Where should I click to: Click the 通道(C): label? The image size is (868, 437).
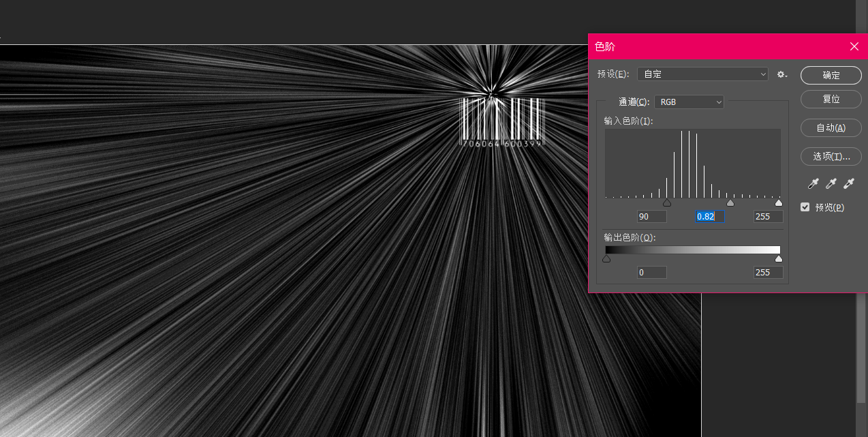[x=634, y=102]
